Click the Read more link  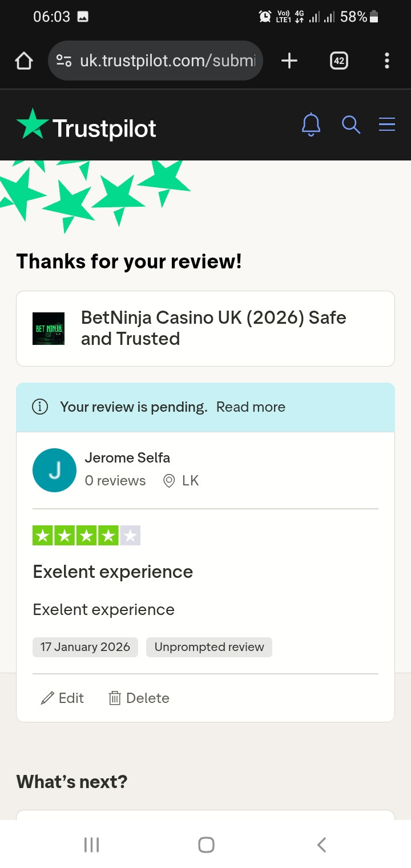(251, 407)
